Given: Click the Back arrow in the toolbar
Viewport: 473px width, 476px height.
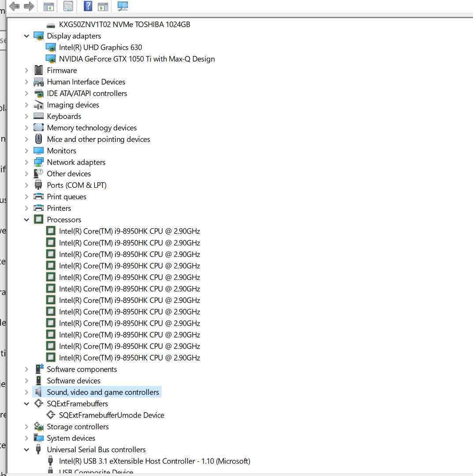Looking at the screenshot, I should pyautogui.click(x=14, y=6).
